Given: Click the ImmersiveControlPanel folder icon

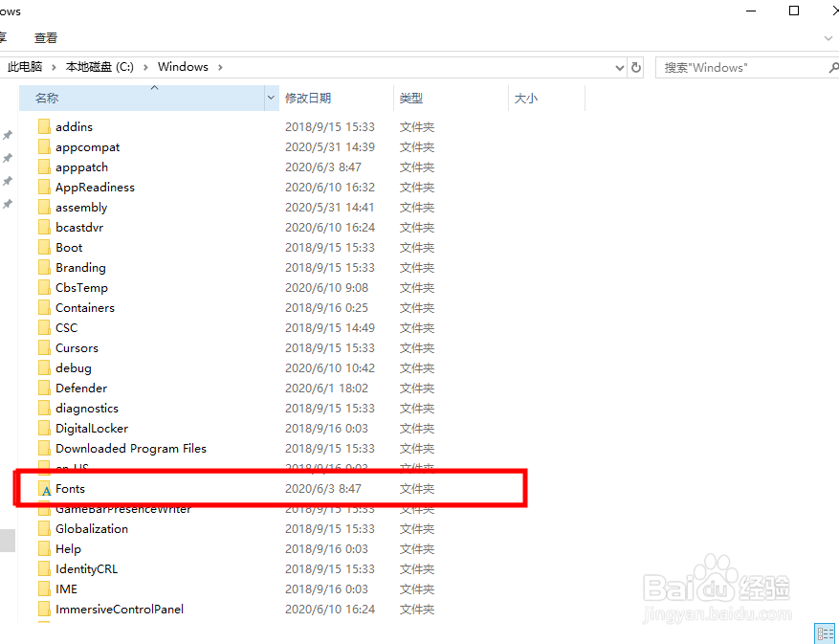Looking at the screenshot, I should tap(44, 609).
